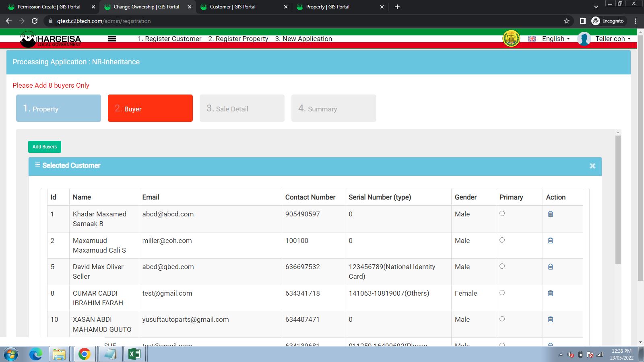Toggle the system volume tray icon
The image size is (644, 362).
click(570, 355)
